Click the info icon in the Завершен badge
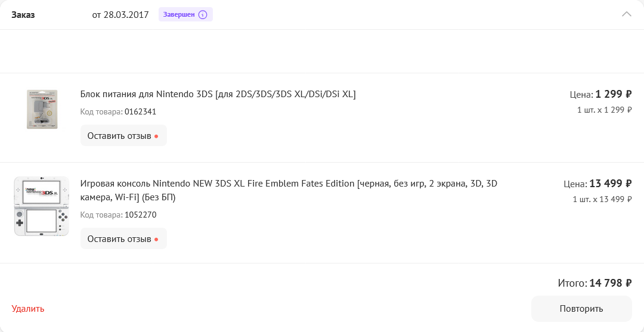Image resolution: width=644 pixels, height=332 pixels. 203,14
